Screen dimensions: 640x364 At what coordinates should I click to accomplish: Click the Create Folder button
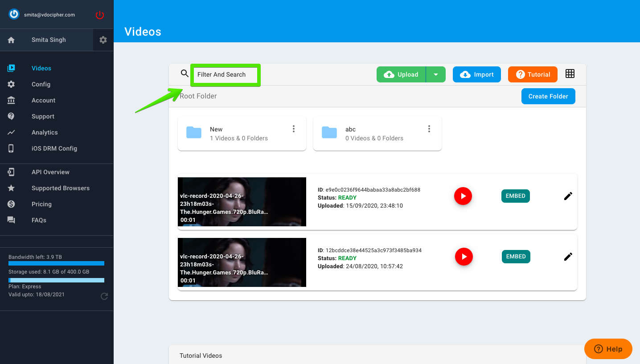coord(548,96)
